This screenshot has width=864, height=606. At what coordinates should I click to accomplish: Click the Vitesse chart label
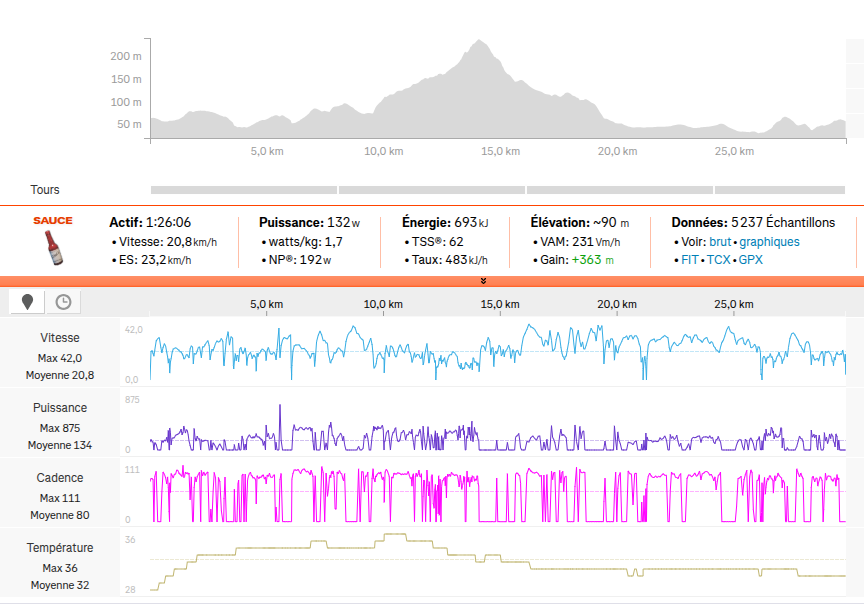(60, 338)
